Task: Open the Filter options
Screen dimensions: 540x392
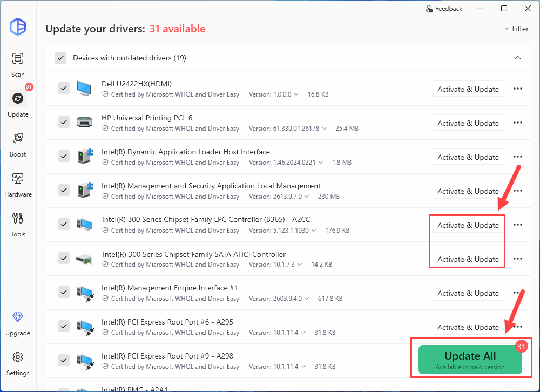Action: point(516,29)
